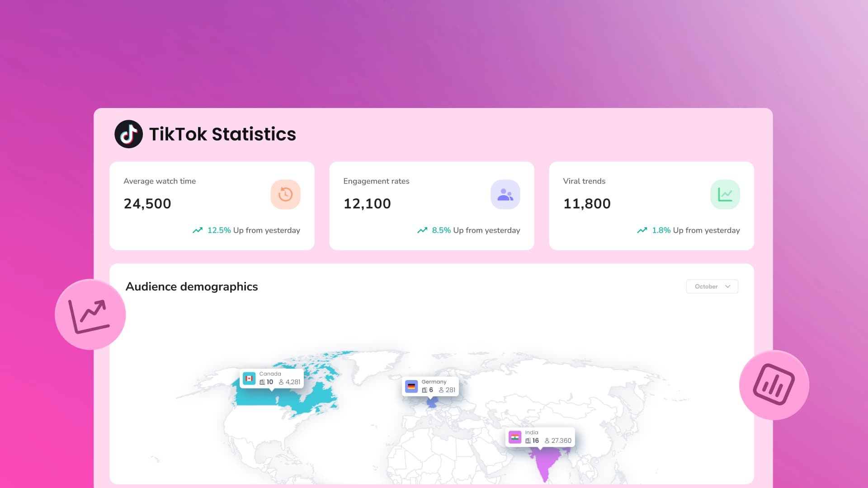Open the Audience demographics section header

(x=192, y=286)
